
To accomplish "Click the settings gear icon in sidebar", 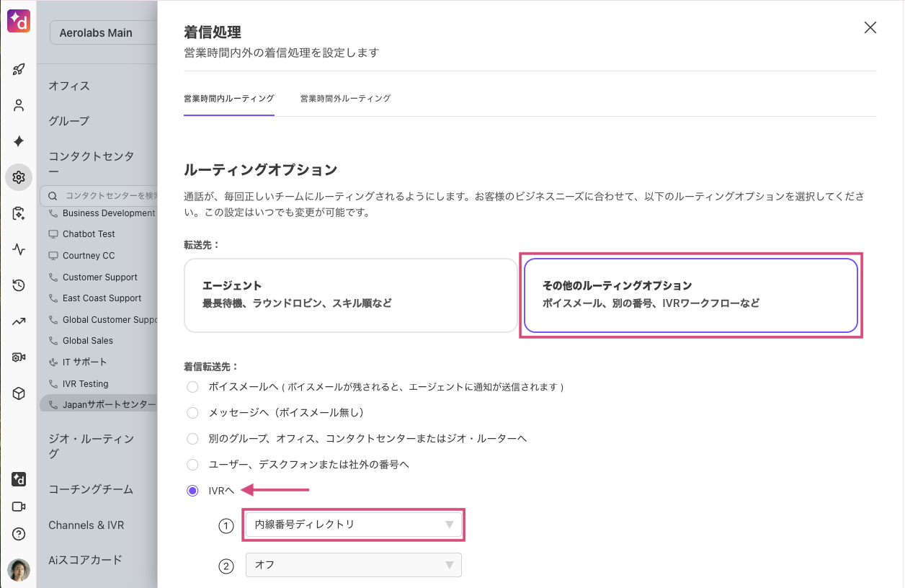I will pos(19,177).
